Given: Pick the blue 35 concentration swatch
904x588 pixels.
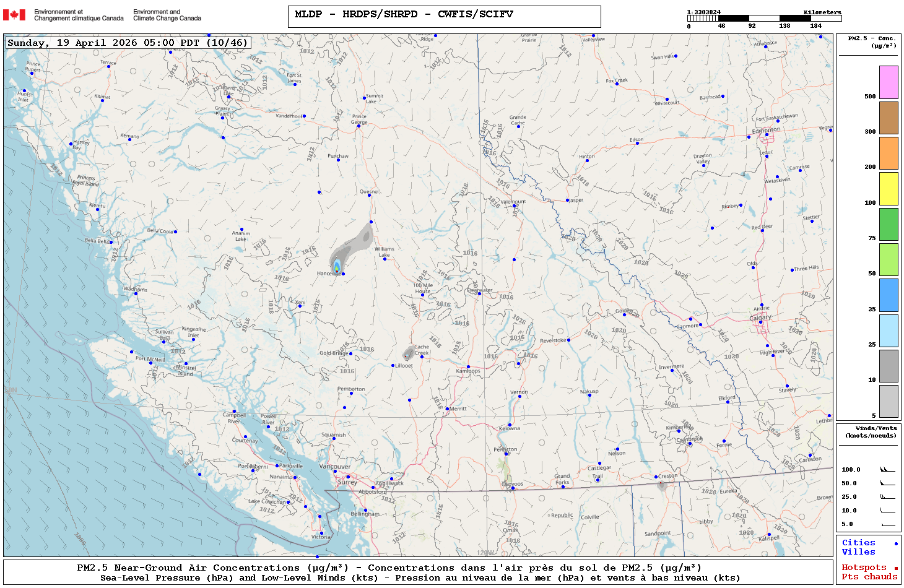Looking at the screenshot, I should point(889,295).
